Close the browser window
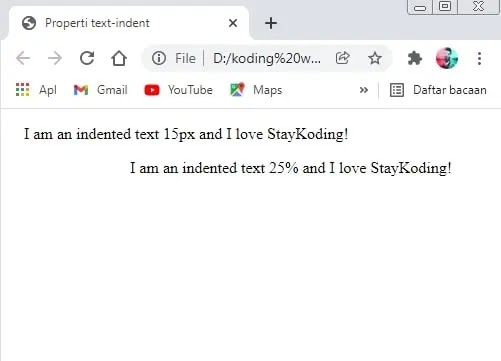501x361 pixels. pos(479,7)
